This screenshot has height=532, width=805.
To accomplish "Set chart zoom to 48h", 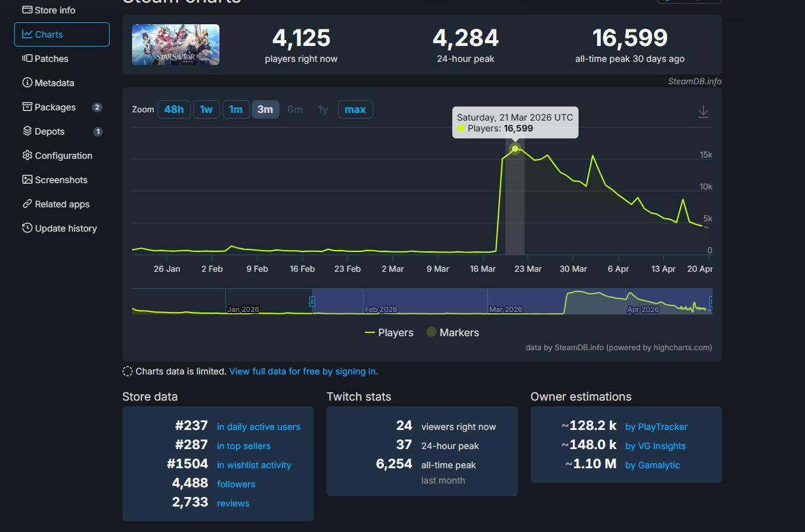I will [x=174, y=109].
